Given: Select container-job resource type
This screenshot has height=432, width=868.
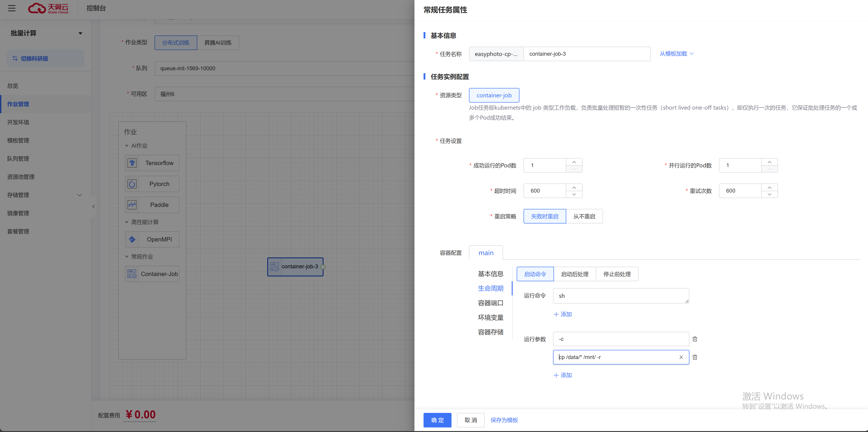Looking at the screenshot, I should click(494, 95).
